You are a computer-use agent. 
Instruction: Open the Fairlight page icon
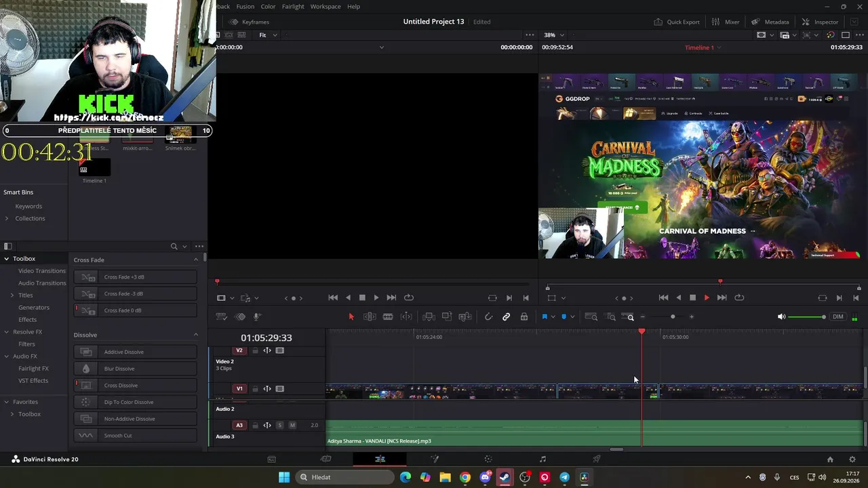click(x=542, y=459)
